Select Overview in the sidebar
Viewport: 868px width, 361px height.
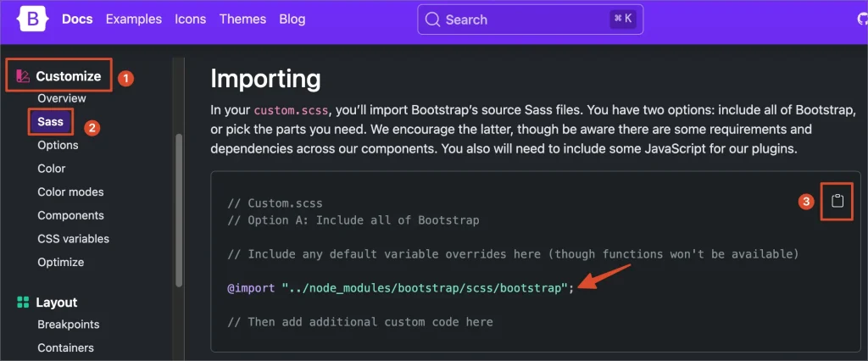point(62,98)
